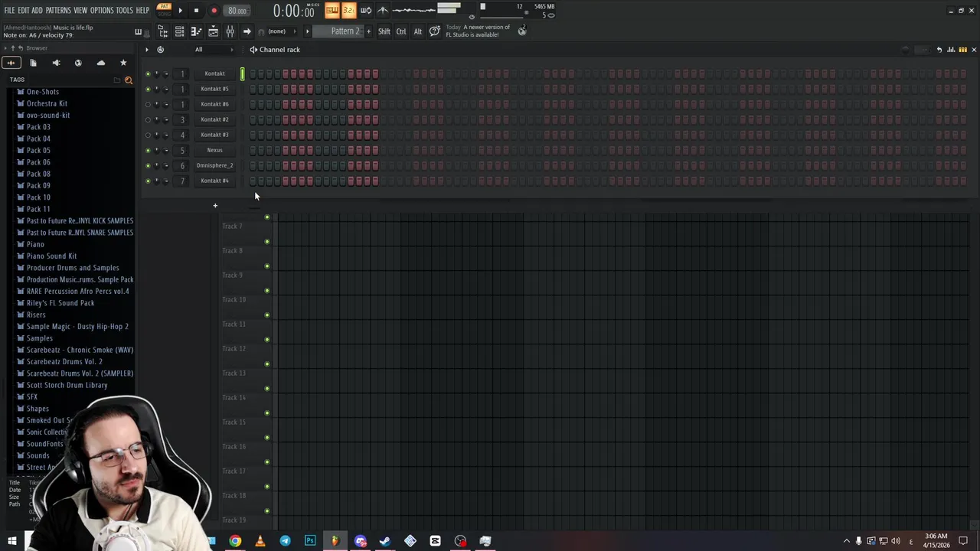This screenshot has width=980, height=551.
Task: Toggle mute LED for Kontakt #5 channel
Action: (x=148, y=89)
